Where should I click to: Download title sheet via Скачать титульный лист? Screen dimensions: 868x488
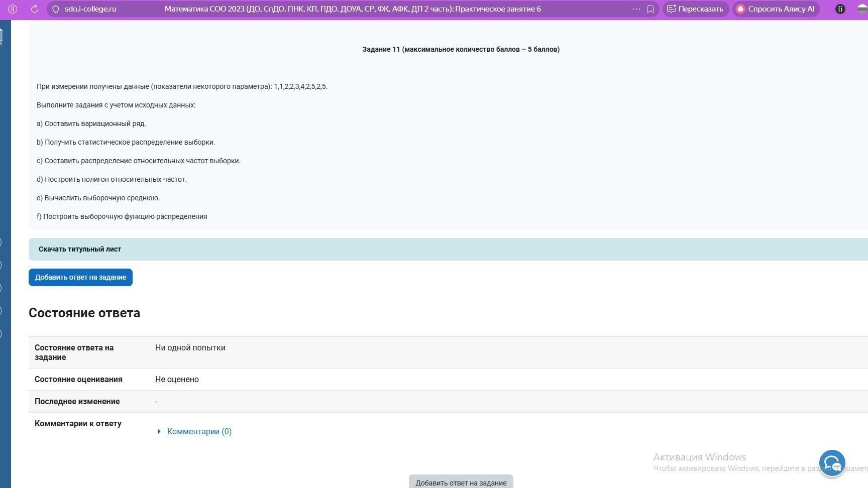pyautogui.click(x=80, y=249)
